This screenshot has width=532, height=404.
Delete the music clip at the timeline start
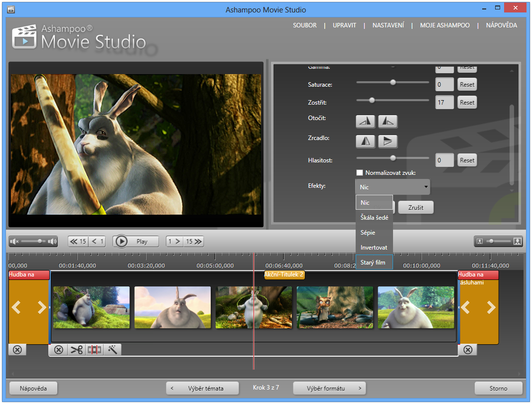17,350
